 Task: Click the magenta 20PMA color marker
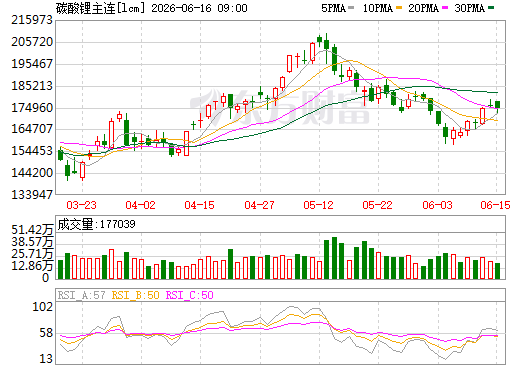tap(445, 8)
